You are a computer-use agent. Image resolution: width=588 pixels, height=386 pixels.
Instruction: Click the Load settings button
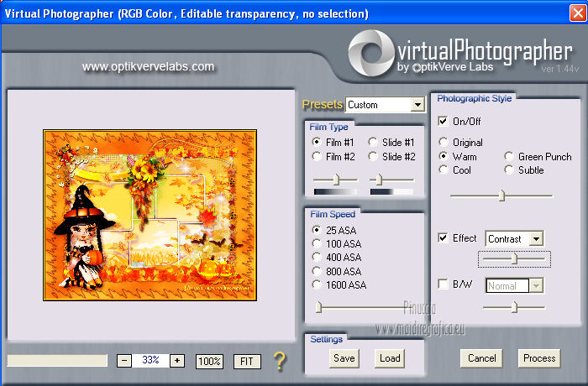point(390,358)
